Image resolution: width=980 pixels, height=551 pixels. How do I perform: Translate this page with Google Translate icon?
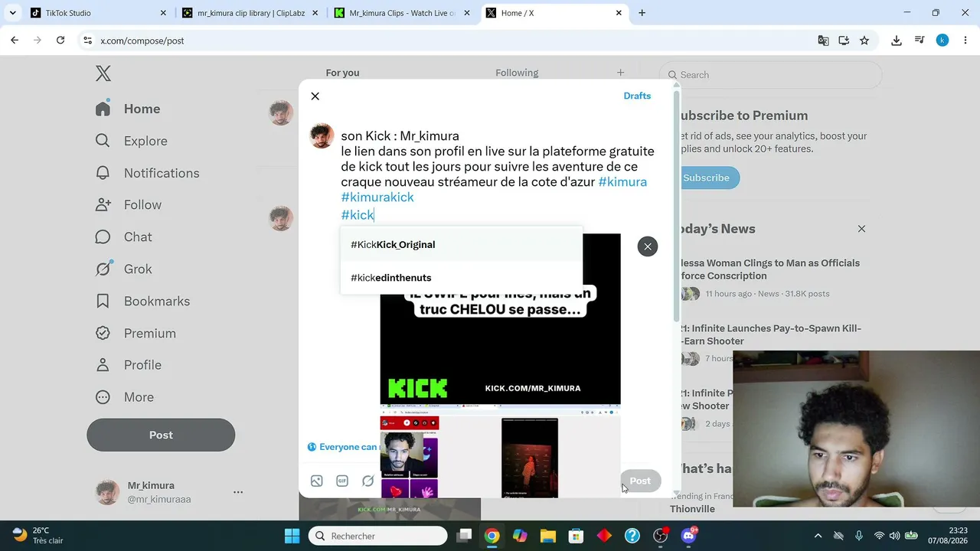(x=823, y=41)
